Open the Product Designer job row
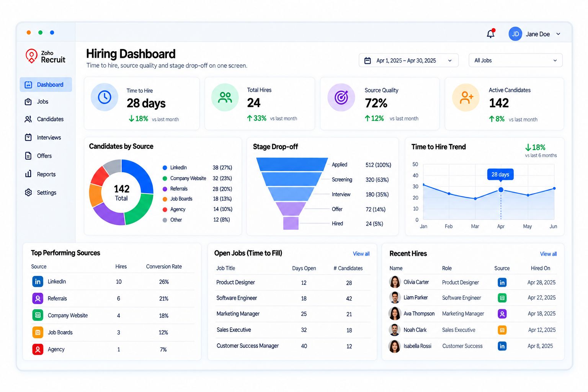This screenshot has width=588, height=392. coord(293,283)
